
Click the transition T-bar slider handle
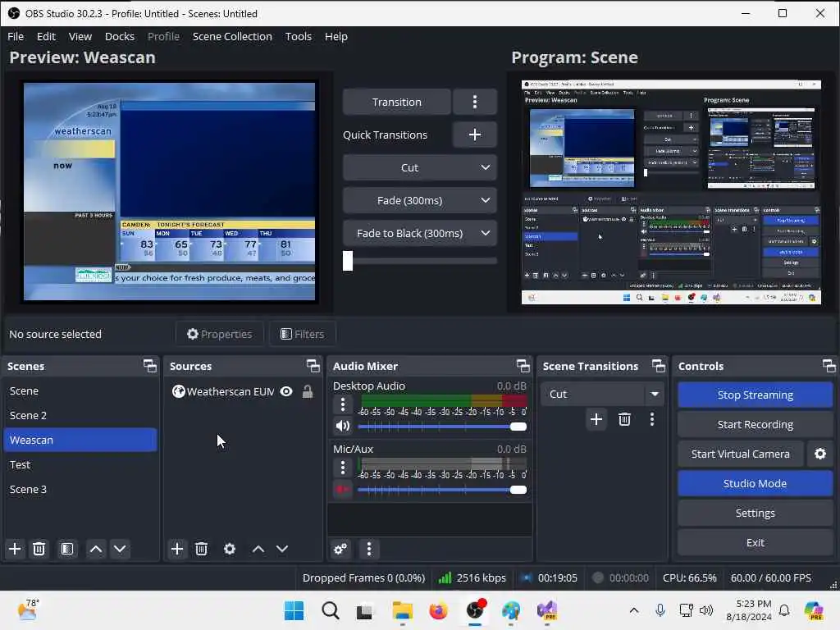pyautogui.click(x=348, y=261)
